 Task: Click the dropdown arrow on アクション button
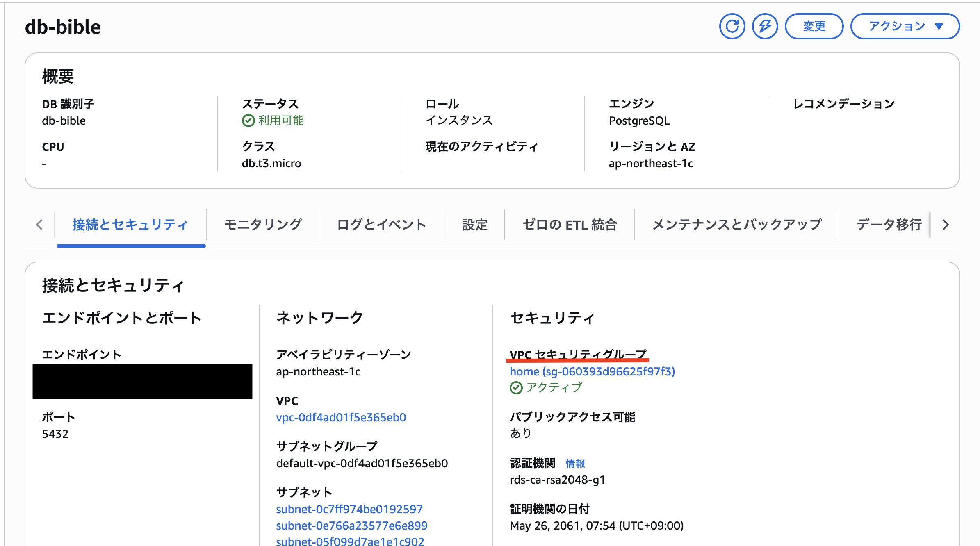coord(939,26)
